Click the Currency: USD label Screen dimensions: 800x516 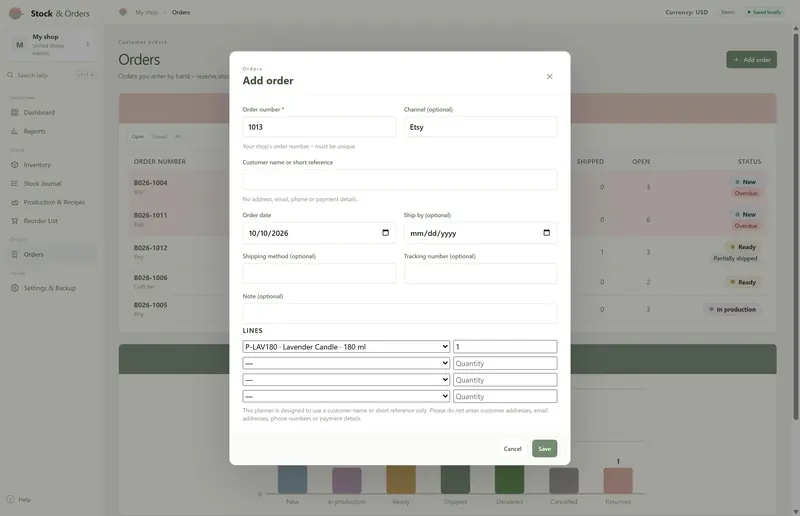(x=686, y=12)
